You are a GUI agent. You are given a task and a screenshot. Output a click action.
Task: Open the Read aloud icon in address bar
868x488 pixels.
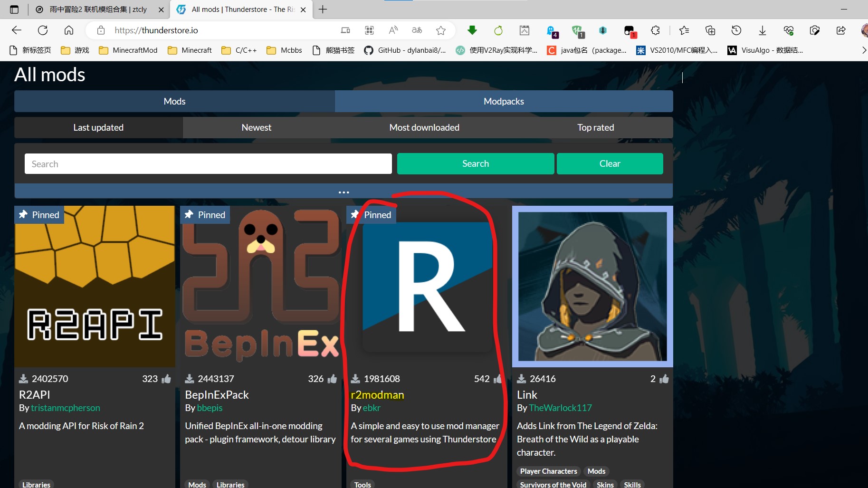point(393,30)
